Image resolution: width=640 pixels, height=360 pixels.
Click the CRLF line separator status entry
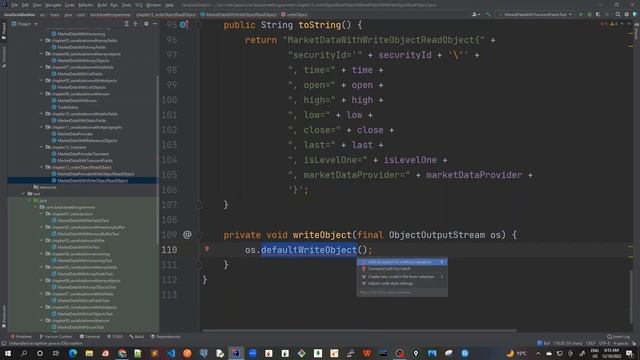click(x=590, y=343)
